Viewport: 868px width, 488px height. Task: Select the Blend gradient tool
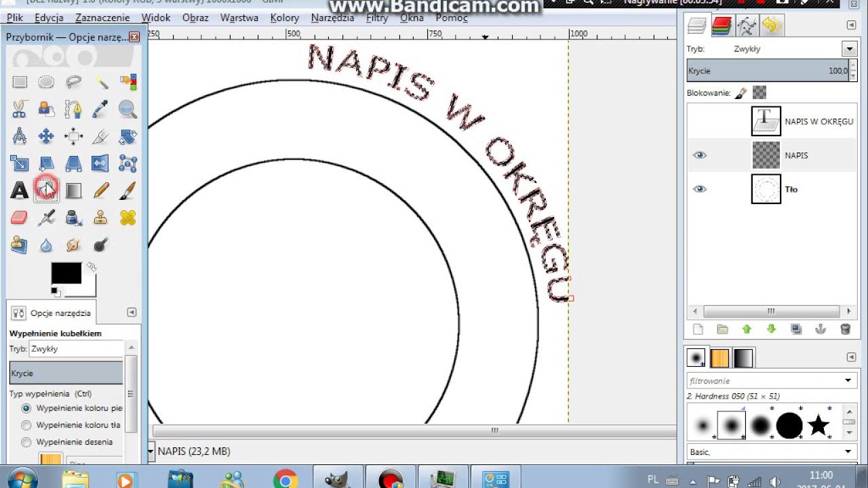[x=73, y=190]
